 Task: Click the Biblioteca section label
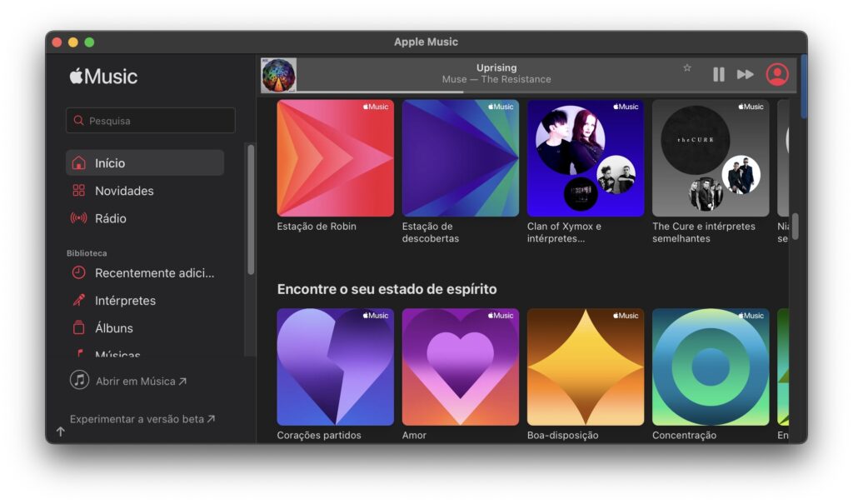click(87, 253)
